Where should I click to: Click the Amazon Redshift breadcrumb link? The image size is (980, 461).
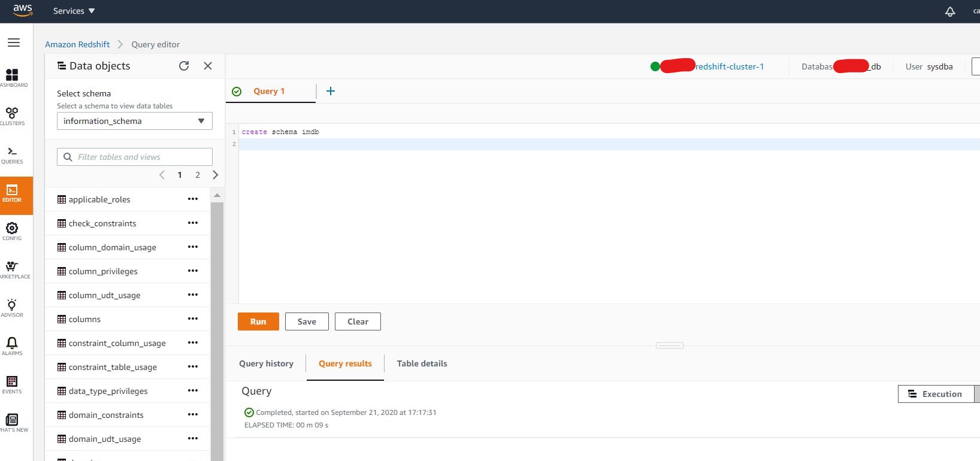click(77, 44)
